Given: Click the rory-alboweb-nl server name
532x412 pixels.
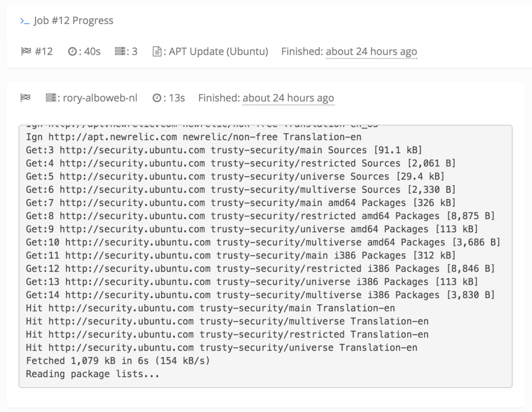Looking at the screenshot, I should click(100, 98).
